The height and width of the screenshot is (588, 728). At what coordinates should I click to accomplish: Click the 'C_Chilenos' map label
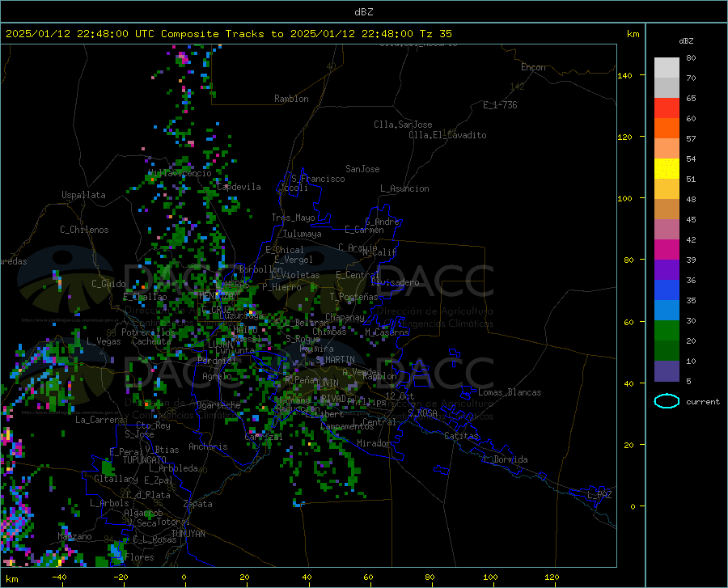pos(84,230)
